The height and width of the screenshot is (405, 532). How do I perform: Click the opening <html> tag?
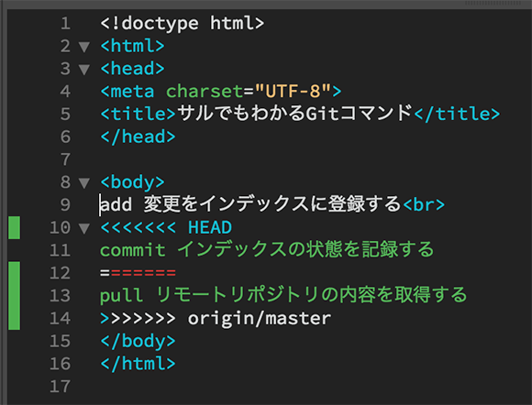pos(132,47)
